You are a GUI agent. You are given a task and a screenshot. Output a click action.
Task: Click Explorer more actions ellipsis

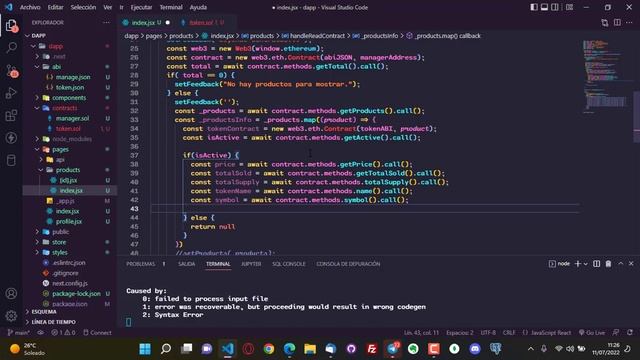(106, 22)
